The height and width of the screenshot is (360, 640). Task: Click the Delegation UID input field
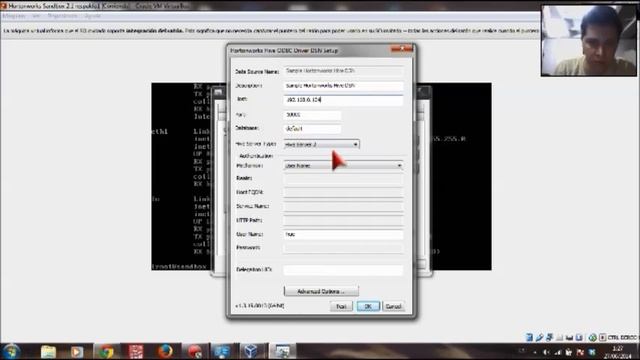pyautogui.click(x=343, y=270)
